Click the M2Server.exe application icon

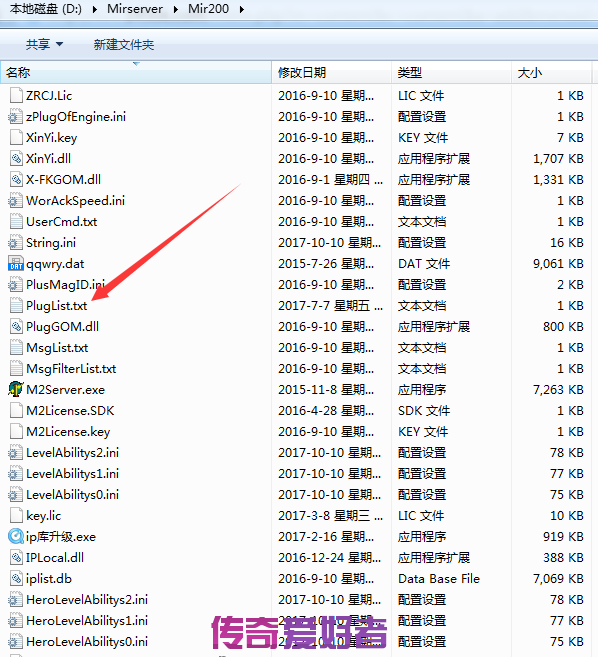pos(16,389)
